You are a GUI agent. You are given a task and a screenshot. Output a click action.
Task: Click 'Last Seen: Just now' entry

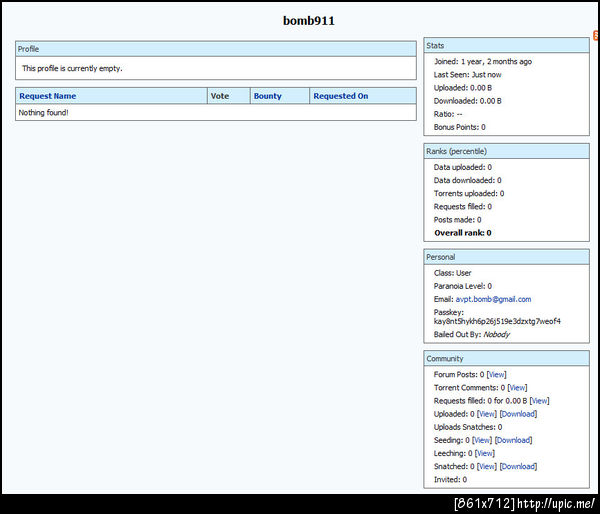click(x=467, y=75)
